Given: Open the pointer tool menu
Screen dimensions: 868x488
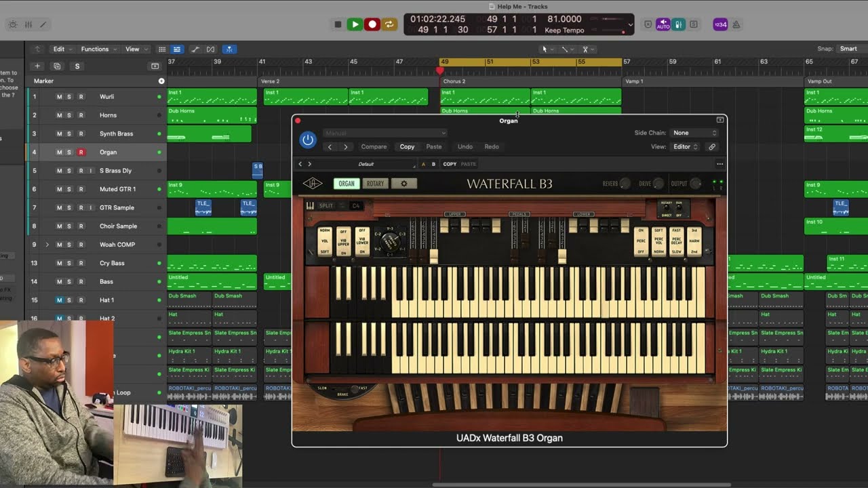Looking at the screenshot, I should [x=547, y=49].
